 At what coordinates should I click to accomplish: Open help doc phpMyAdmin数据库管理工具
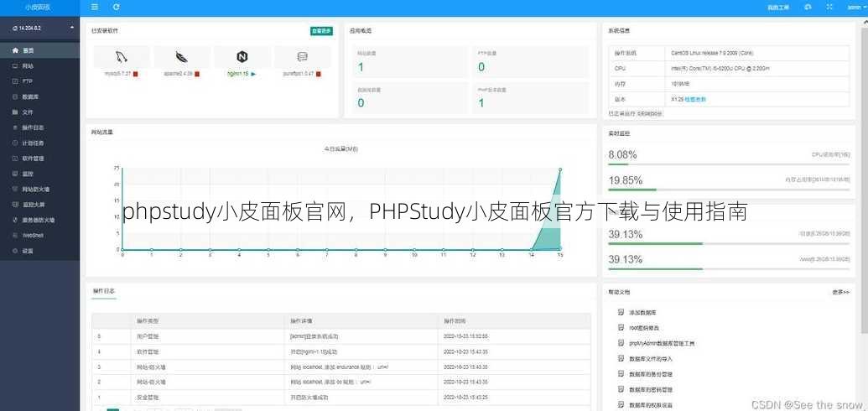click(662, 343)
